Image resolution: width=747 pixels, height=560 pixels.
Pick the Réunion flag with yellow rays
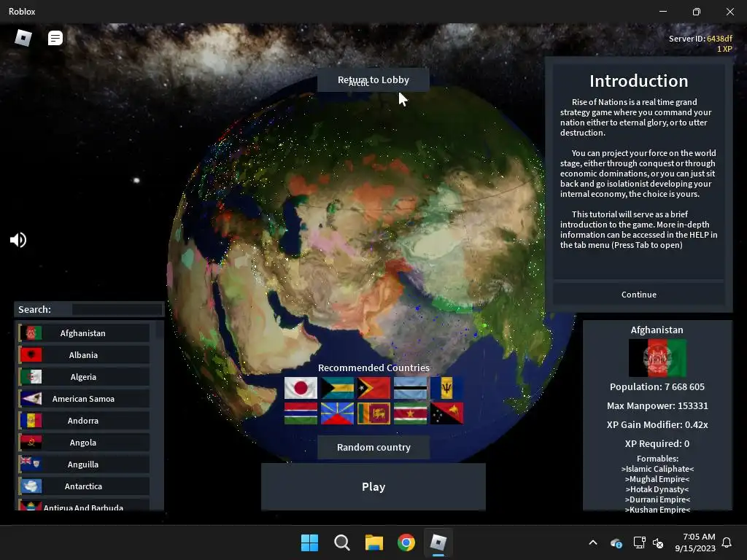pos(337,413)
